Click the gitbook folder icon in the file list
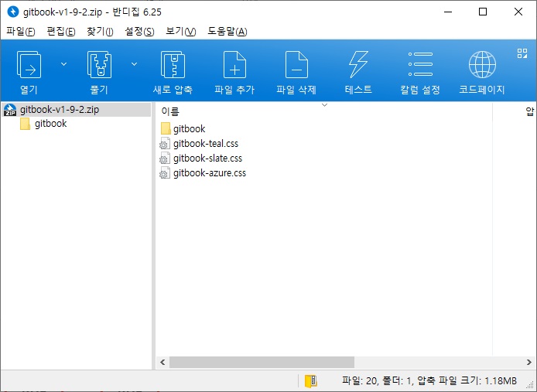 [x=166, y=128]
